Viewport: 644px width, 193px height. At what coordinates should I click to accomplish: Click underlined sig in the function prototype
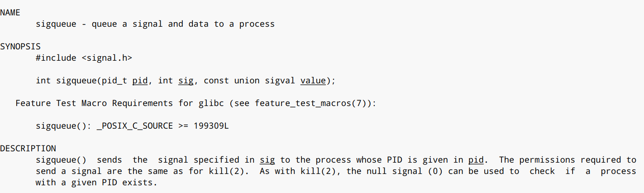(186, 81)
